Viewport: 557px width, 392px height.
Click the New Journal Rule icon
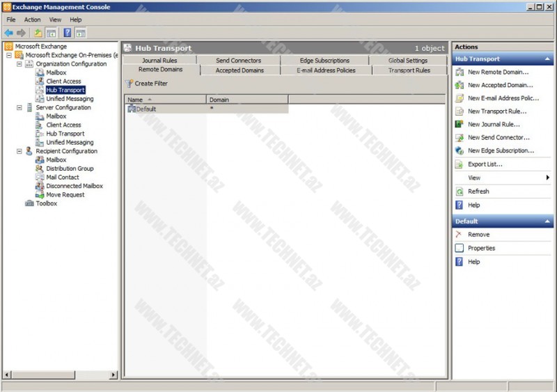(x=460, y=125)
